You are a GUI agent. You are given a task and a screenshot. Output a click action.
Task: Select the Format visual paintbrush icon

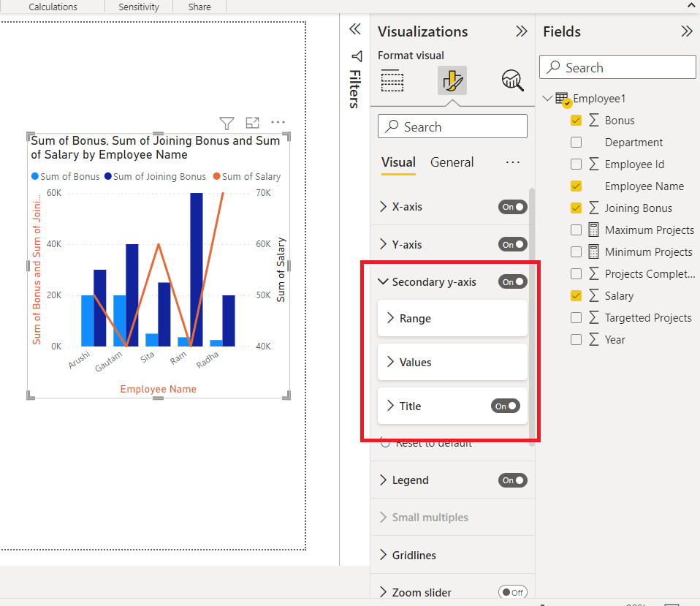click(452, 80)
